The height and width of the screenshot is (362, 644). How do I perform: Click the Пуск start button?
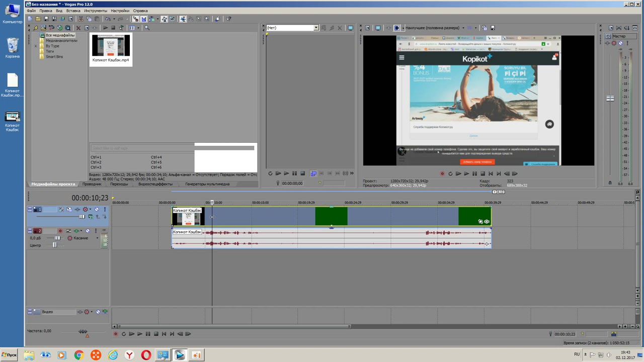[9, 355]
